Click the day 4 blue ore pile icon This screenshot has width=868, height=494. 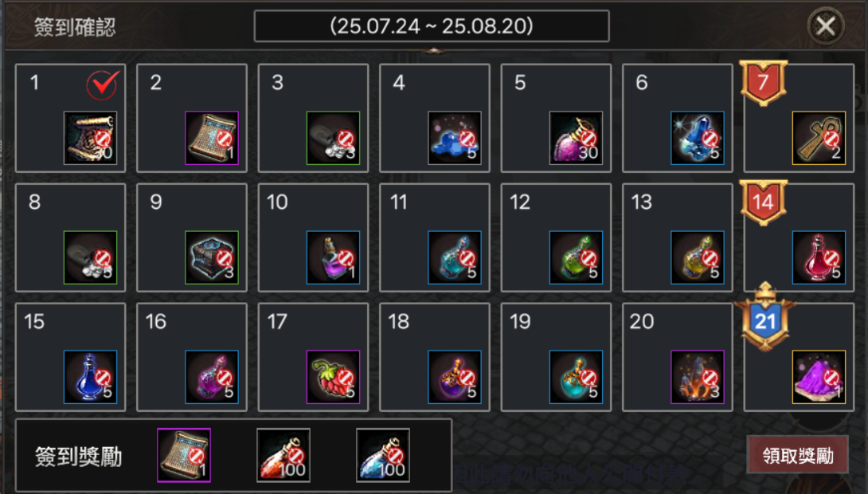(x=455, y=138)
